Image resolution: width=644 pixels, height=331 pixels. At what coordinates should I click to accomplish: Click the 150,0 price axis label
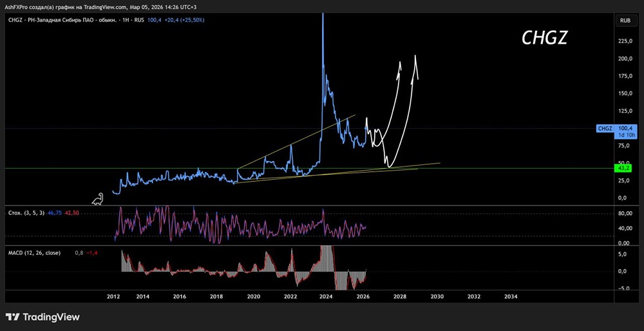(625, 93)
